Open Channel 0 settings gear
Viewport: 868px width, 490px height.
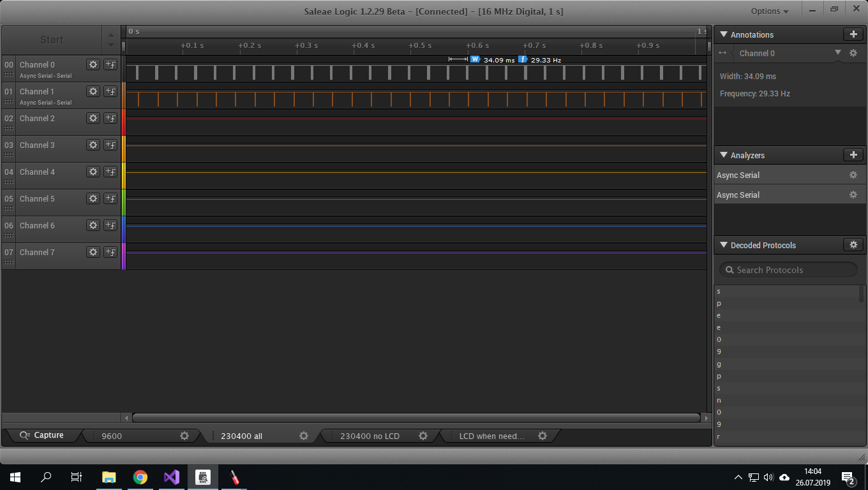(x=93, y=64)
